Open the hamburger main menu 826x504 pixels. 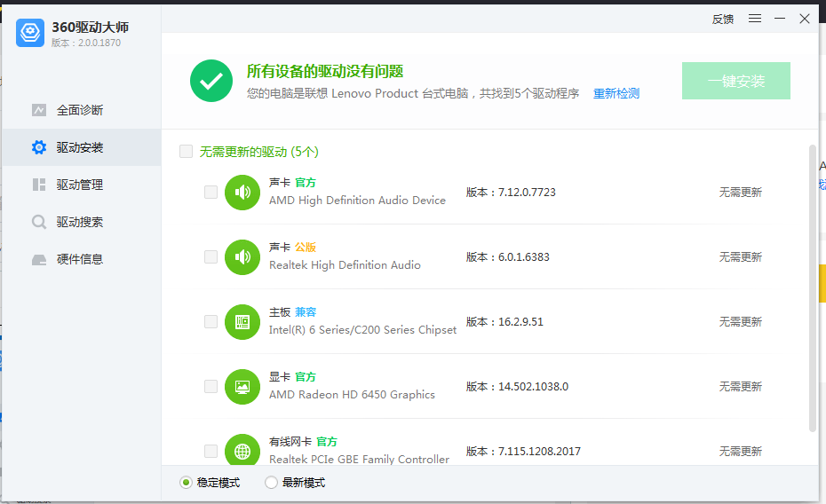(755, 19)
